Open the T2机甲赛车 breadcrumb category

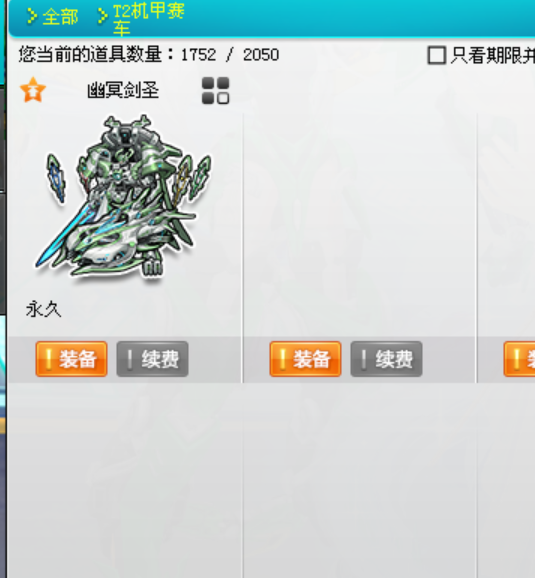pos(149,19)
